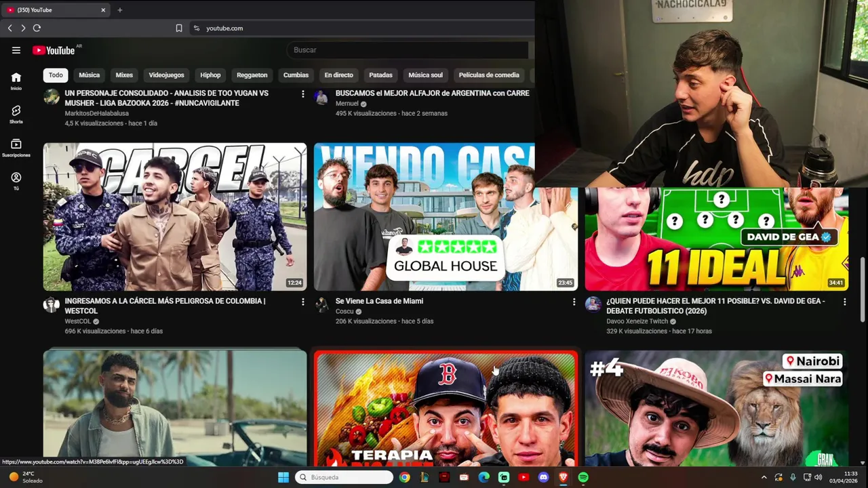Reload the YouTube page
Screen dimensions: 868x488
point(37,28)
